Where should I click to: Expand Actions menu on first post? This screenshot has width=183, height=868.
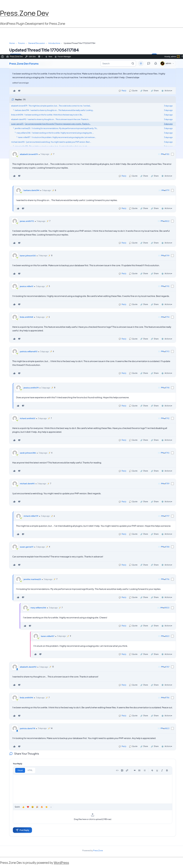coord(168,91)
